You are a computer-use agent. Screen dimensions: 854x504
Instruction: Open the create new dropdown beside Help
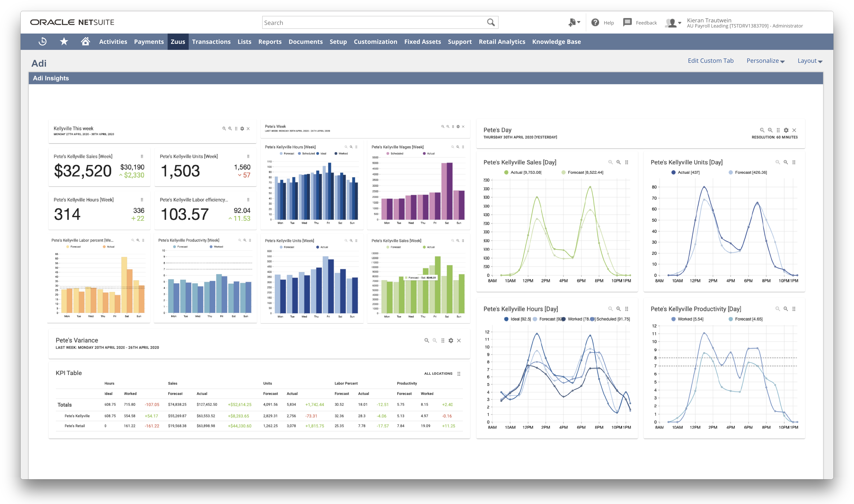tap(574, 22)
